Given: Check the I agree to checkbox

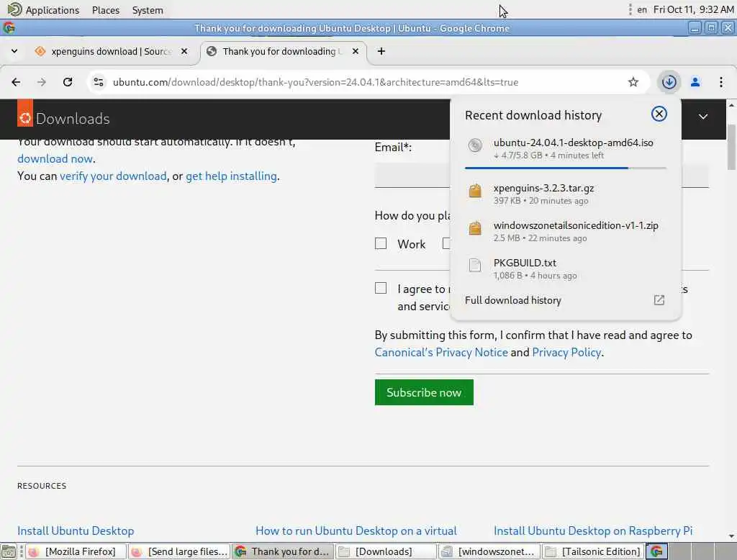Looking at the screenshot, I should (x=381, y=288).
